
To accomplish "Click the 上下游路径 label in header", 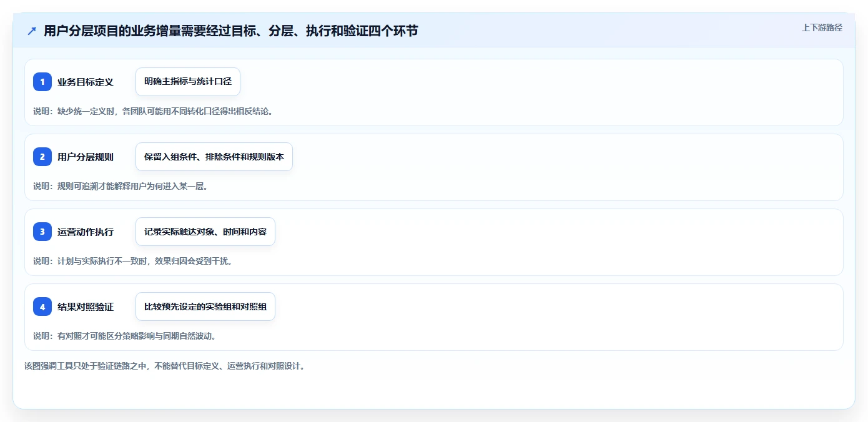I will pos(822,27).
